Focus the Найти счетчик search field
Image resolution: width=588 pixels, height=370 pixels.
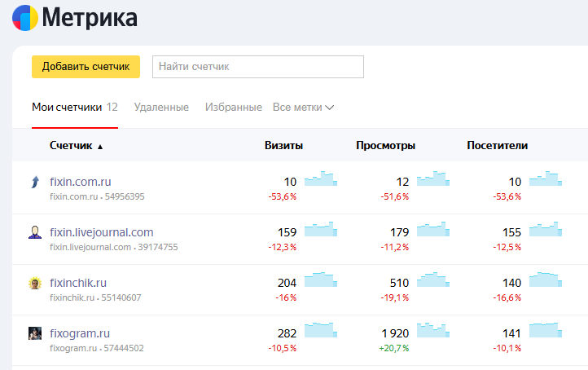(258, 67)
